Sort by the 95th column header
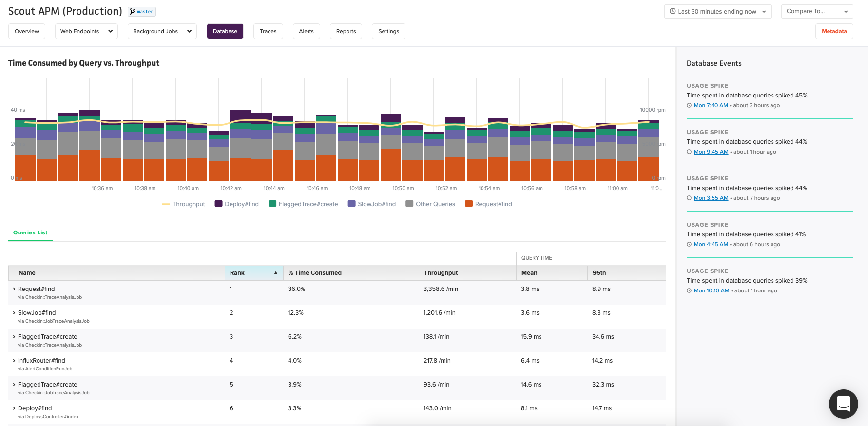This screenshot has height=426, width=868. (x=627, y=273)
